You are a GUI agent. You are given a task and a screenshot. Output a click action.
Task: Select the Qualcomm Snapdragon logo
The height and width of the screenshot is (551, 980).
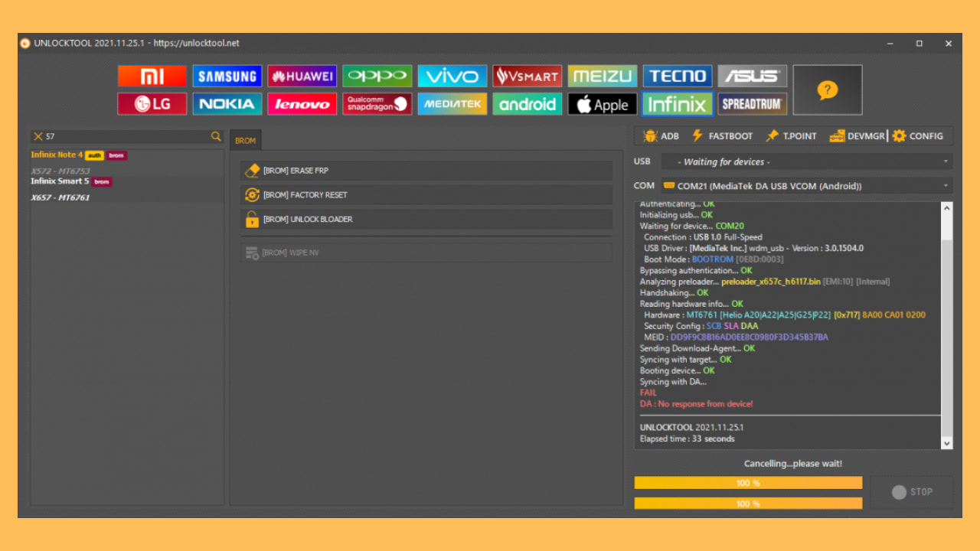click(x=377, y=104)
